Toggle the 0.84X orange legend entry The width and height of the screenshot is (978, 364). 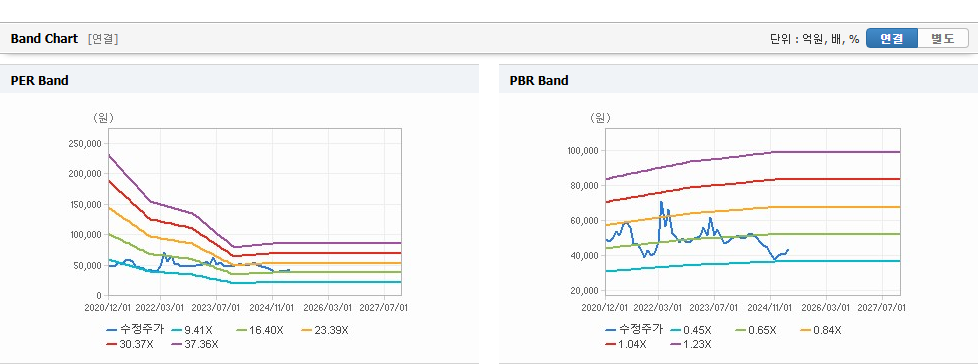click(x=821, y=330)
